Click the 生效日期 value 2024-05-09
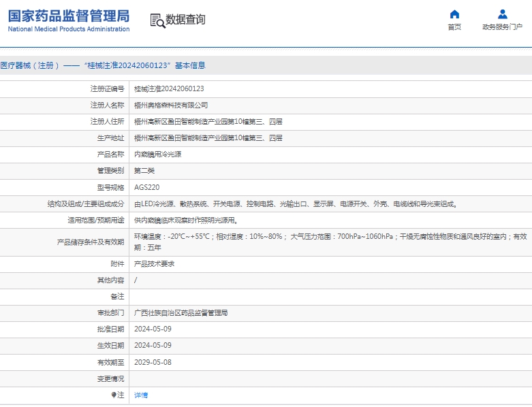Image resolution: width=532 pixels, height=407 pixels. click(x=153, y=345)
